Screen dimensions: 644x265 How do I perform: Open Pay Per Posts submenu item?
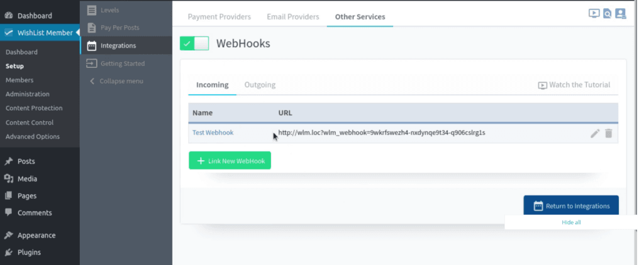[x=120, y=28]
